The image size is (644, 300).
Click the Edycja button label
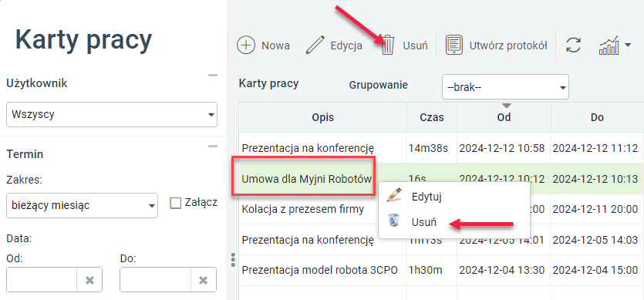point(346,46)
